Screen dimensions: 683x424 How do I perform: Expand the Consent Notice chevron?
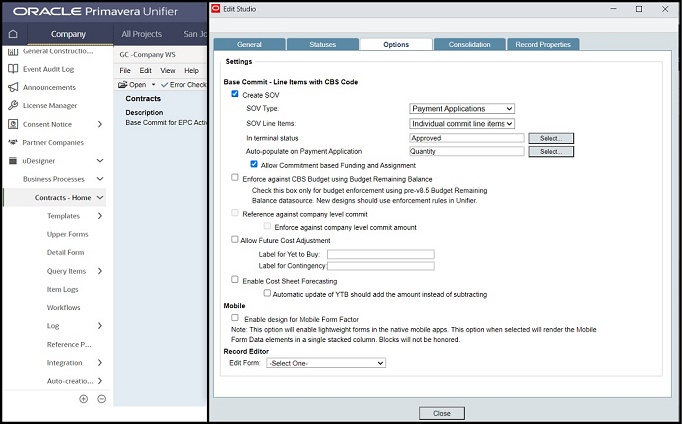click(x=100, y=124)
